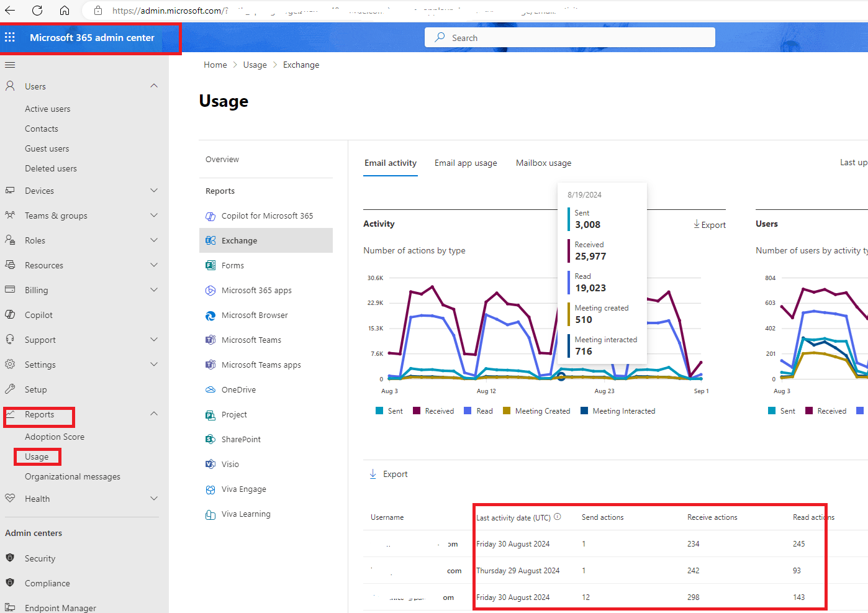Sort by the Send actions column header
This screenshot has height=613, width=868.
coord(603,517)
